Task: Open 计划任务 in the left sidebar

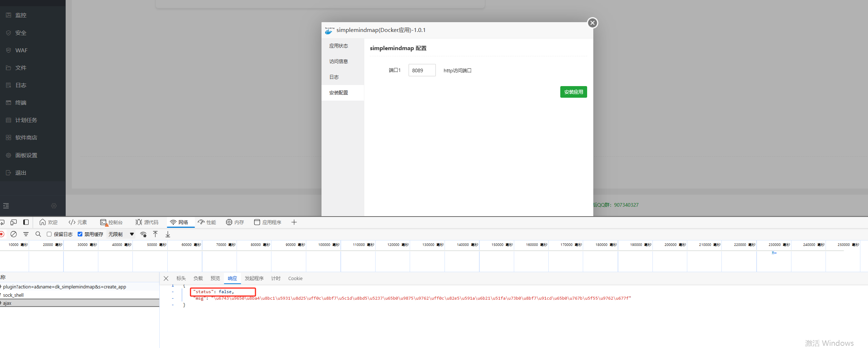Action: 26,120
